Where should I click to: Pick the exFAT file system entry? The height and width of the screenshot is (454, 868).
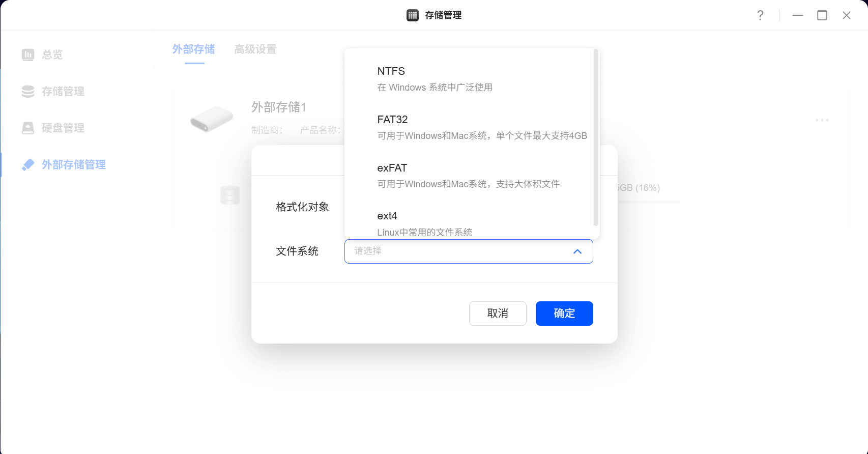coord(469,176)
